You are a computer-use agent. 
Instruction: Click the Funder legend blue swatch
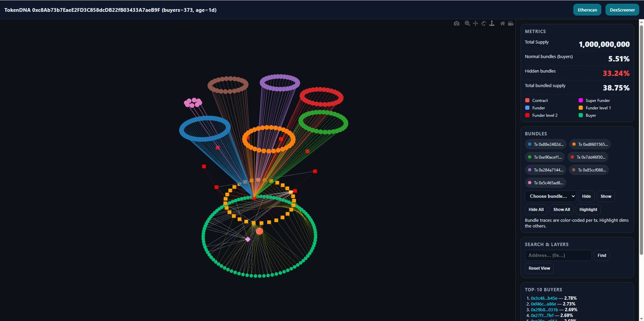[527, 108]
